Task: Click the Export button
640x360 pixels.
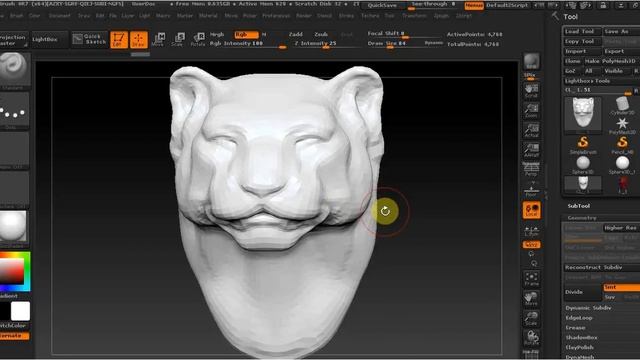Action: pyautogui.click(x=621, y=51)
